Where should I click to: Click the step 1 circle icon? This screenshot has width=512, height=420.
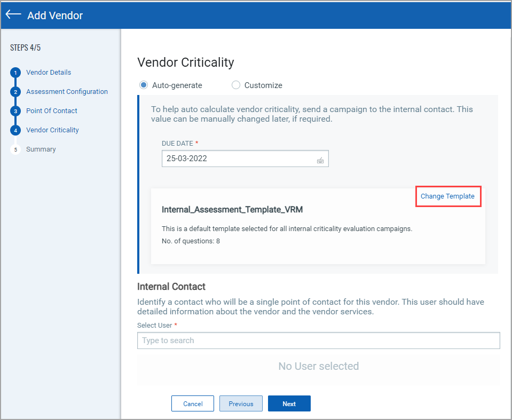coord(15,73)
